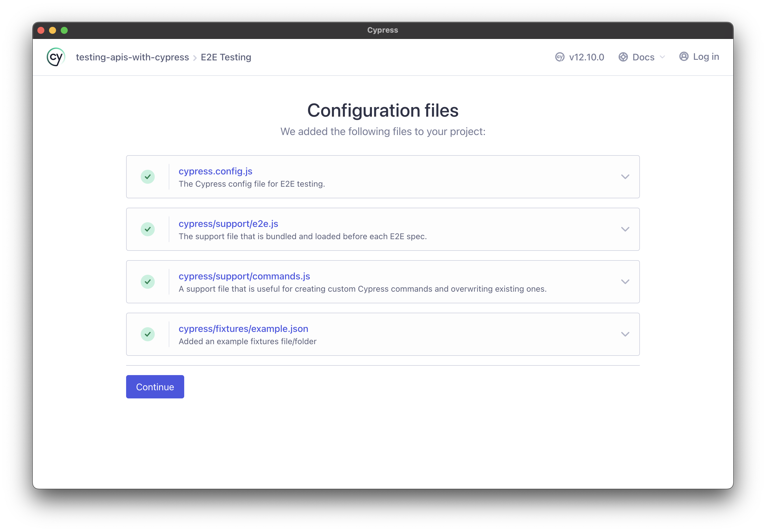Click green checkmark beside cypress/fixtures/example.json

(147, 334)
